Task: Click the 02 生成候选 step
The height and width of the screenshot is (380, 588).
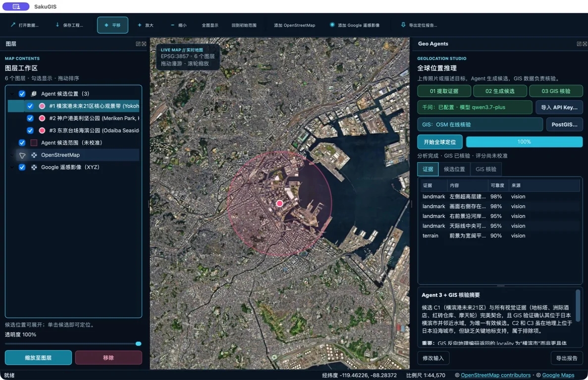Action: click(x=500, y=91)
